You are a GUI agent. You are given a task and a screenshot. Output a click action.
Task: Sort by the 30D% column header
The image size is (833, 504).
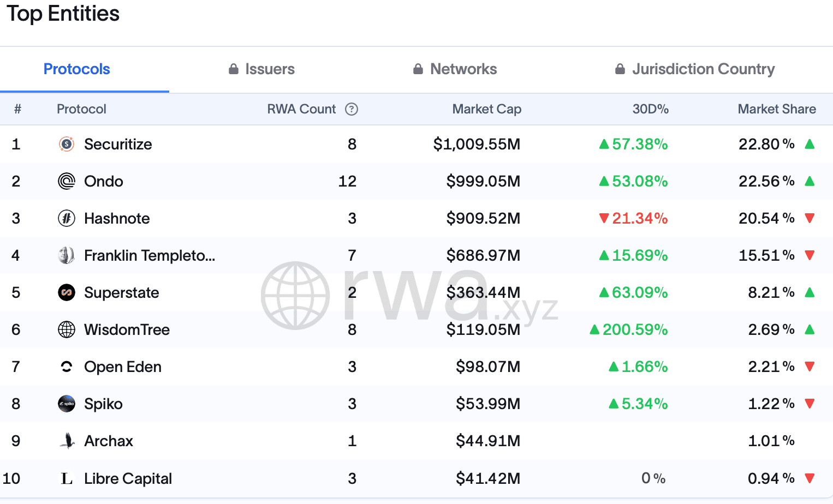pos(651,109)
